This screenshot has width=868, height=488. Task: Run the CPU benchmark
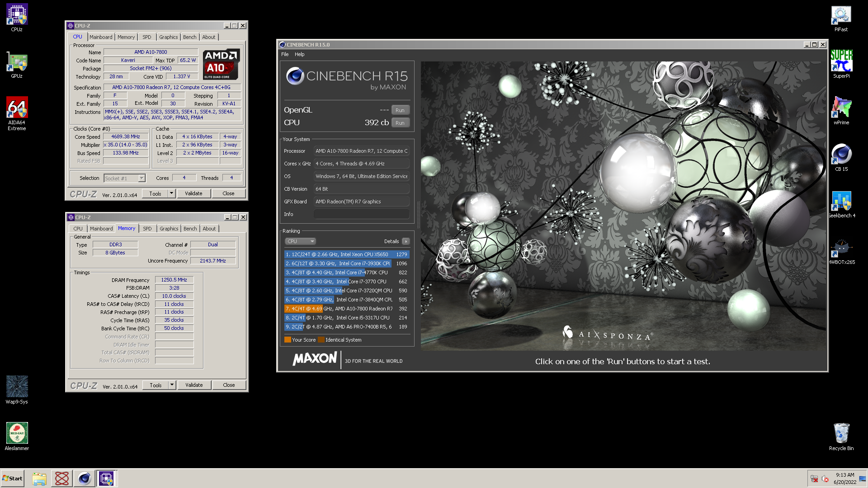pos(400,123)
